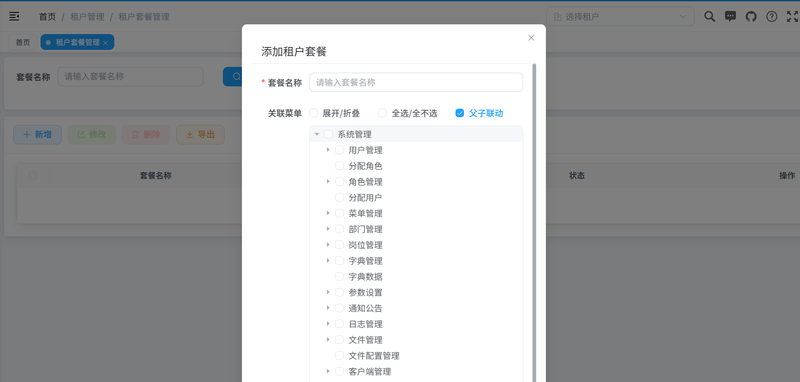Viewport: 800px width, 382px height.
Task: Click the 系统管理 tree label
Action: (355, 135)
